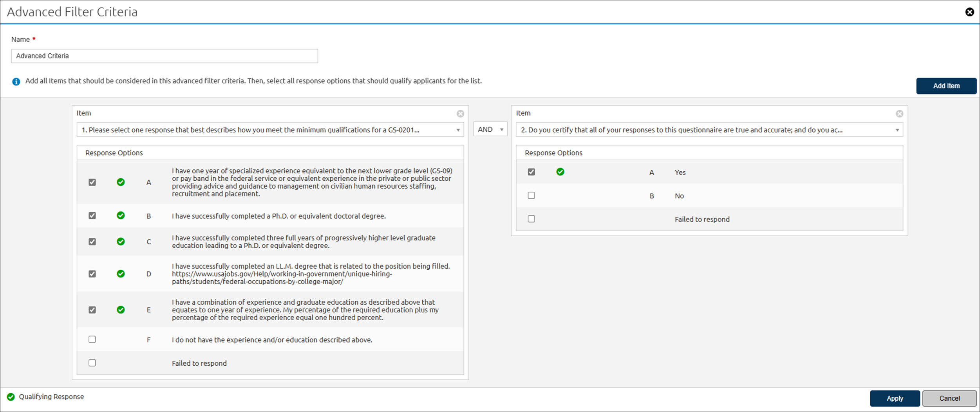Enable the 'I do not have the experience' option F
Viewport: 980px width, 412px height.
(92, 339)
